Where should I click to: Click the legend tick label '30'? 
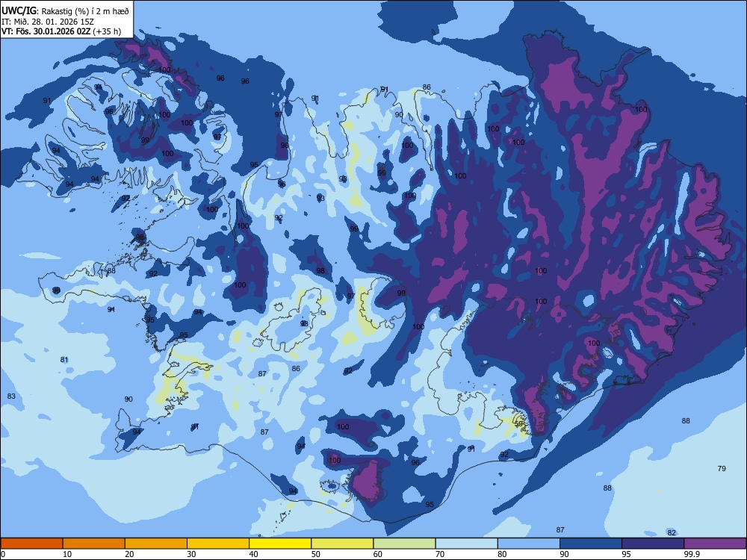(191, 554)
